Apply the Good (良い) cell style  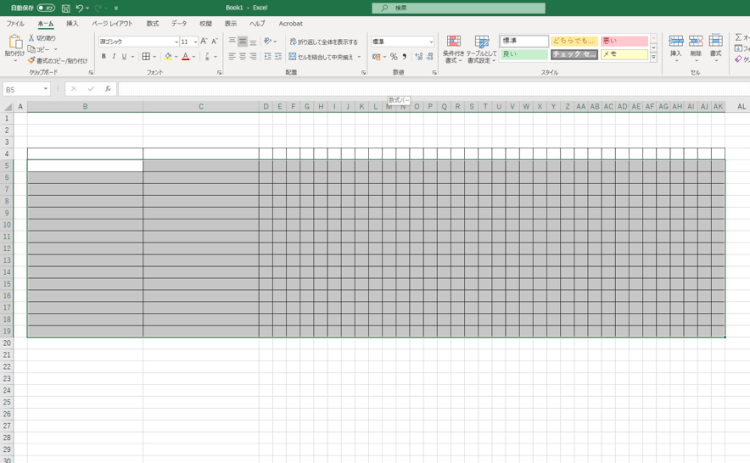[524, 54]
